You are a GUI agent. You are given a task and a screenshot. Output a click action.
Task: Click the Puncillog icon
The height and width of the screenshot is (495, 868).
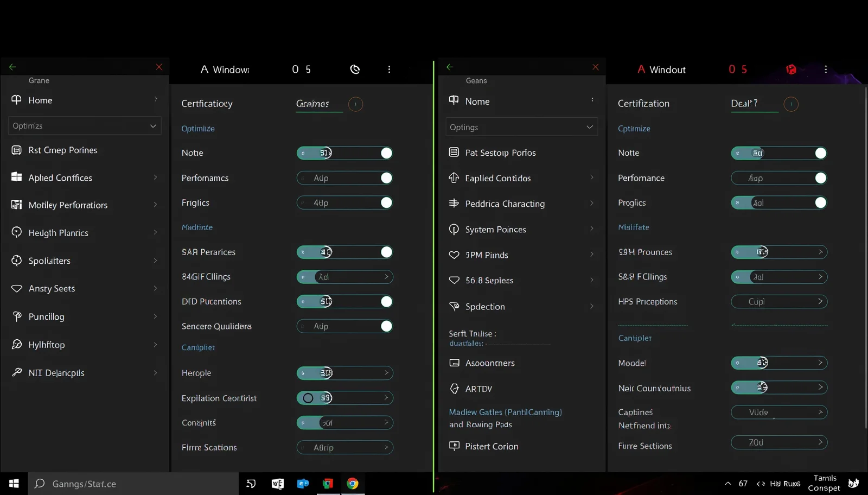(x=17, y=316)
